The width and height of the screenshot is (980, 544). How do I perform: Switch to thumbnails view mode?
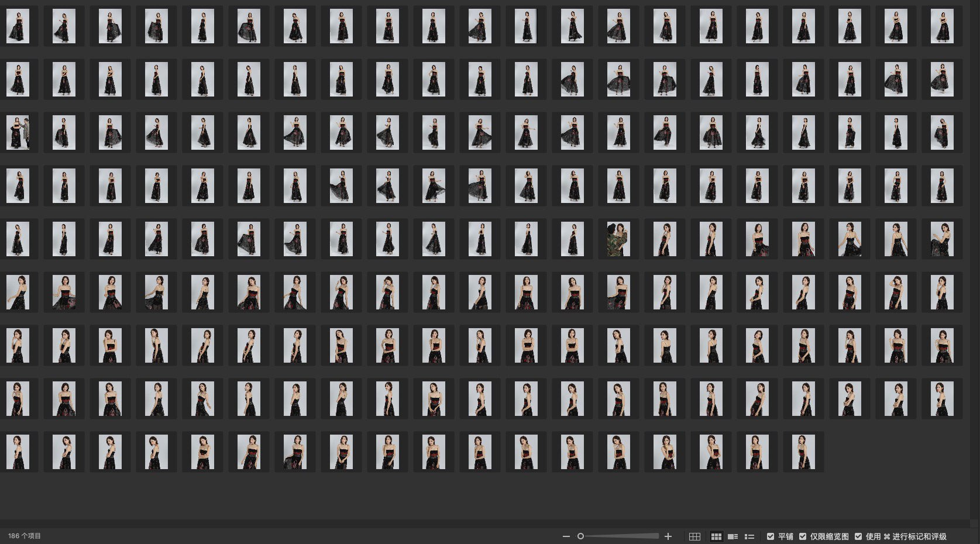click(716, 536)
